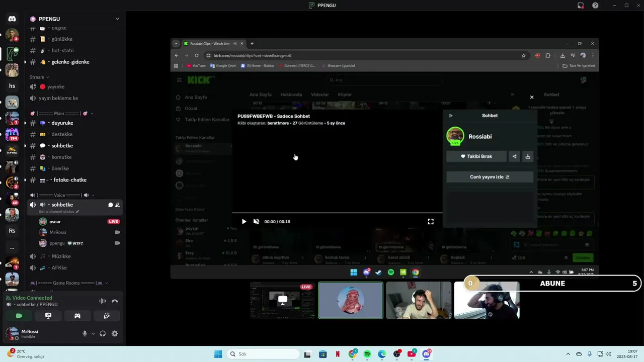The image size is (644, 362).
Task: Close the Kick clip popup with X
Action: 532,97
